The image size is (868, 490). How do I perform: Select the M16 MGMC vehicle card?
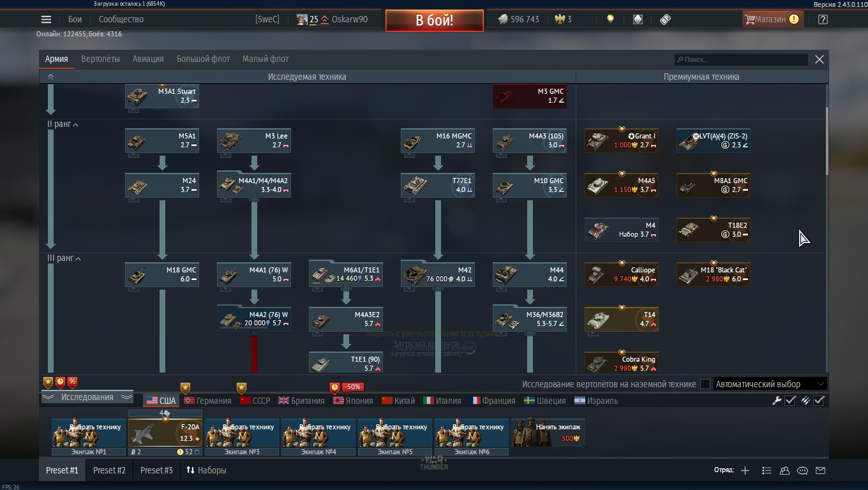(x=438, y=141)
